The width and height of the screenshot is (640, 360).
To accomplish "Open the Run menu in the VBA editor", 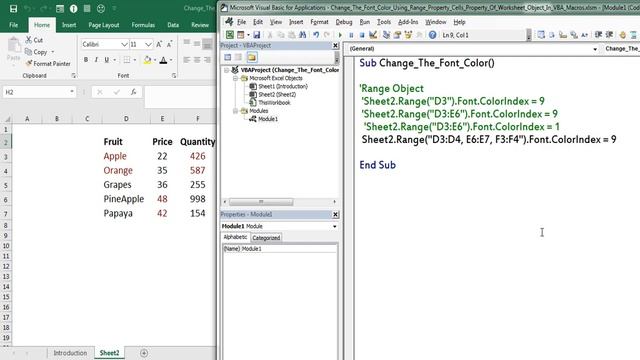I will click(364, 22).
